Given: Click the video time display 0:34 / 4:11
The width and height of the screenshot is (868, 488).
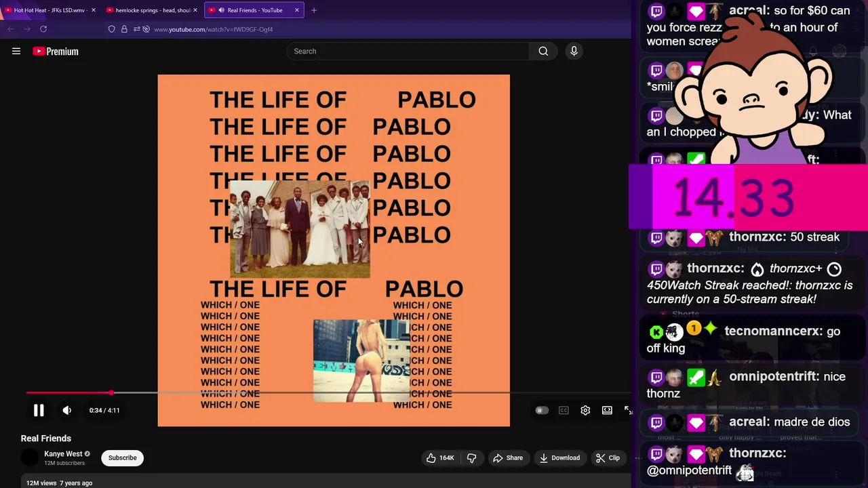Looking at the screenshot, I should (x=104, y=410).
